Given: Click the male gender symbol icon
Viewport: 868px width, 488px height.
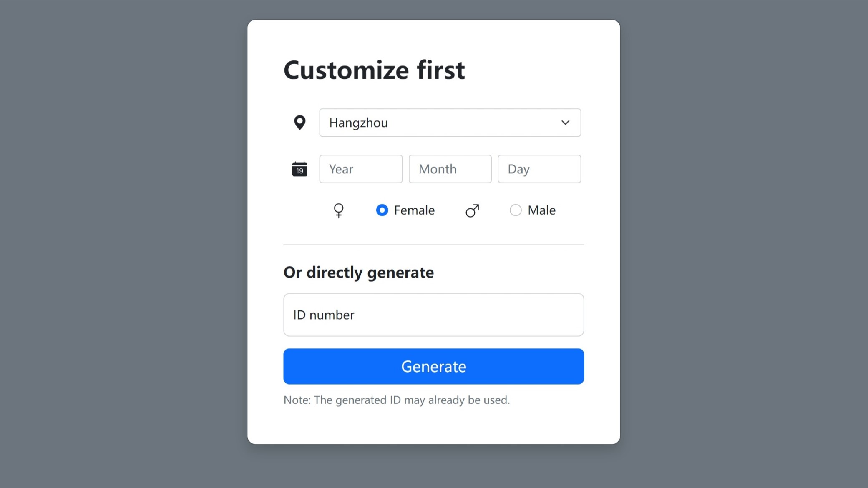Looking at the screenshot, I should tap(472, 210).
